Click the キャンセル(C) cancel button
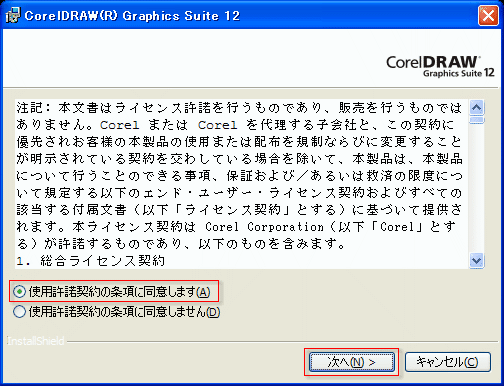 point(448,362)
